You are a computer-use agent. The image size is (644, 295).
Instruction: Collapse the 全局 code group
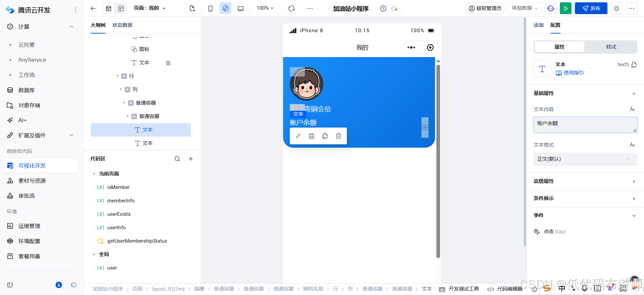(94, 254)
